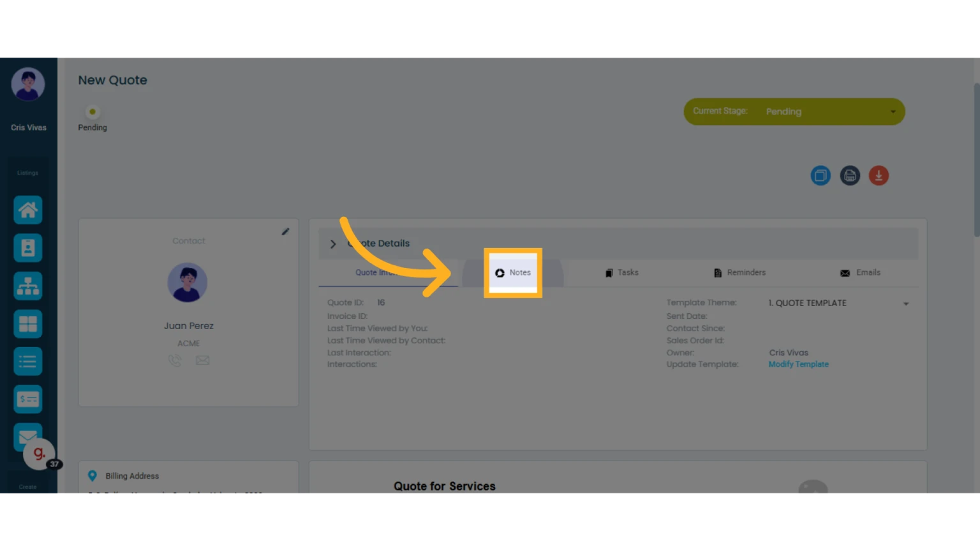Image resolution: width=980 pixels, height=551 pixels.
Task: Open the dashboard grid sidebar icon
Action: pyautogui.click(x=28, y=324)
